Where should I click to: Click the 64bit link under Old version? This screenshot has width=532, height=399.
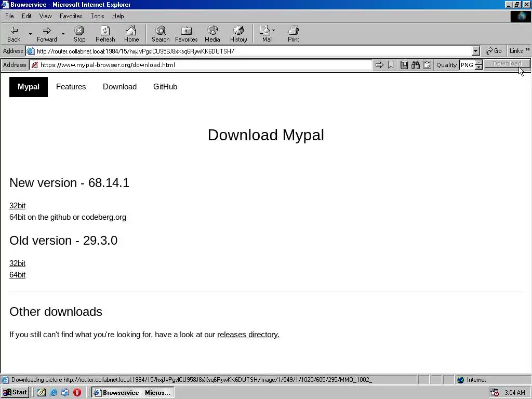pos(17,275)
